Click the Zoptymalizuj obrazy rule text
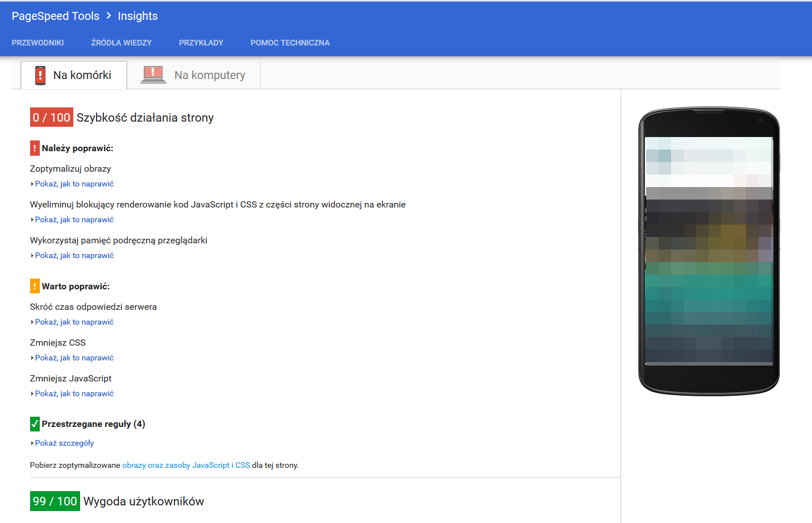 pos(70,169)
